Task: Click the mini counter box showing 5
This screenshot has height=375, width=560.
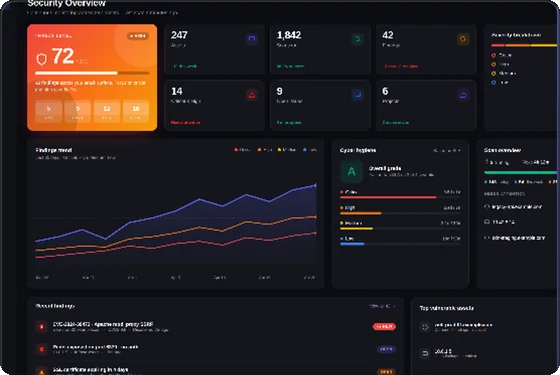Action: [x=49, y=111]
